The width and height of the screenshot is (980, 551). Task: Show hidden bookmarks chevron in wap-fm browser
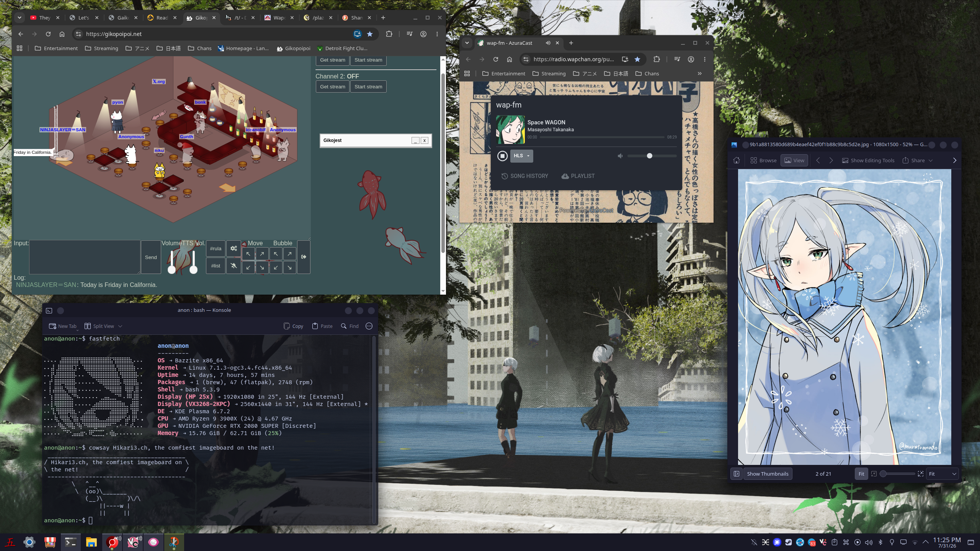pos(700,73)
